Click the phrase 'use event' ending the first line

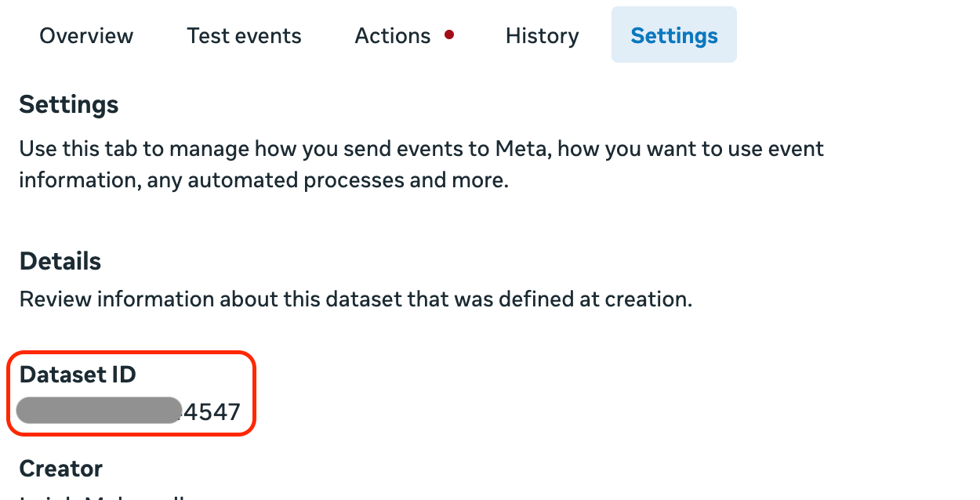[x=775, y=148]
